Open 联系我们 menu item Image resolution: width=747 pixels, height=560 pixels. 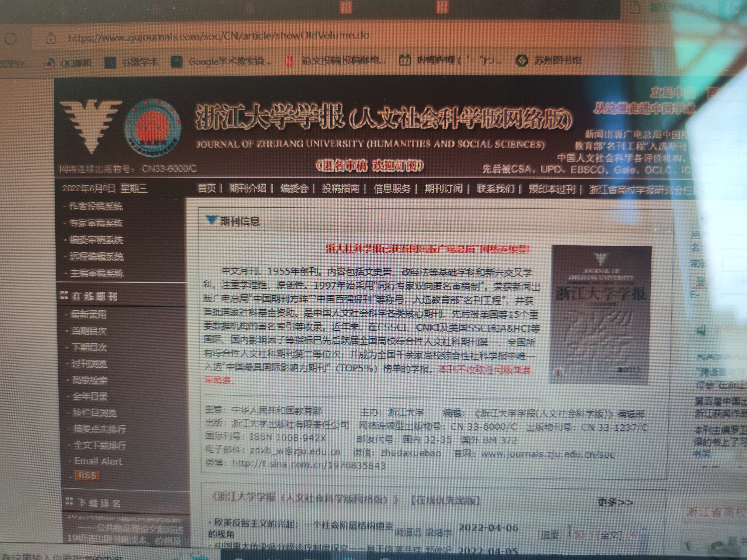coord(495,189)
